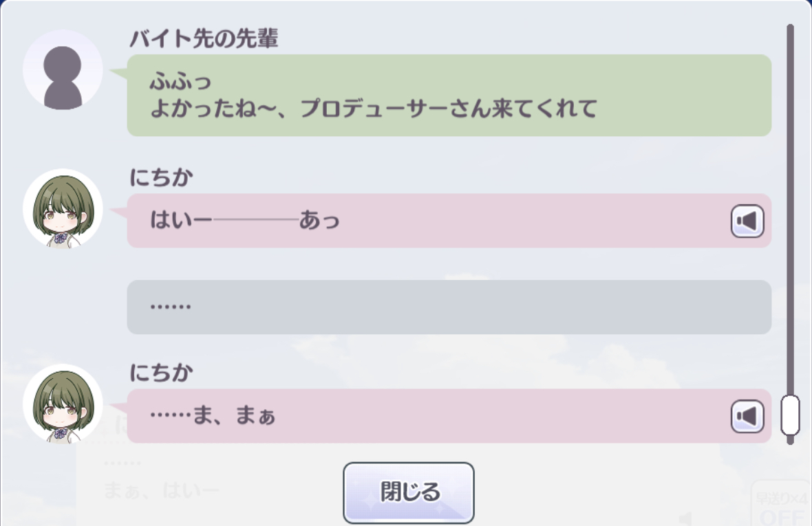Click the second にちか speaker name label

(161, 373)
